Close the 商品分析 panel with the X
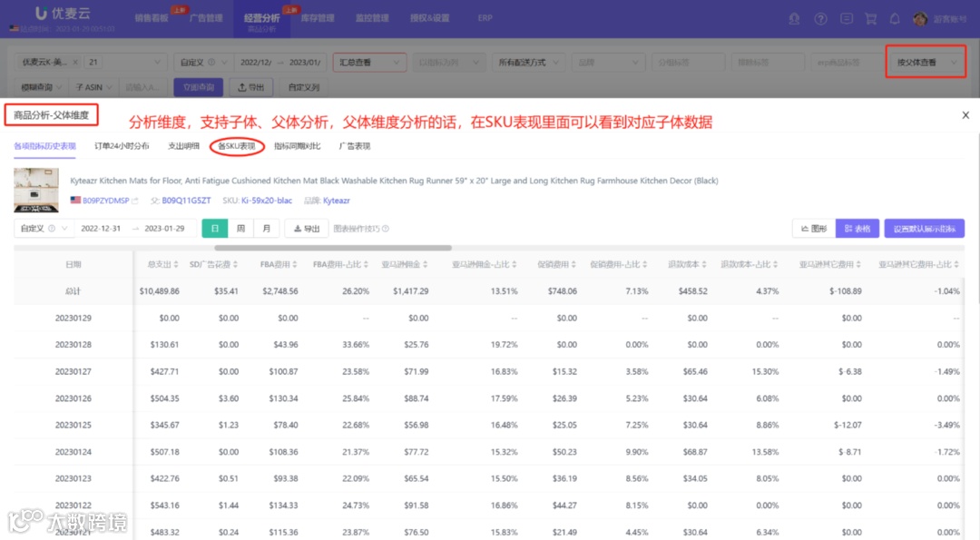Image resolution: width=980 pixels, height=540 pixels. tap(965, 115)
